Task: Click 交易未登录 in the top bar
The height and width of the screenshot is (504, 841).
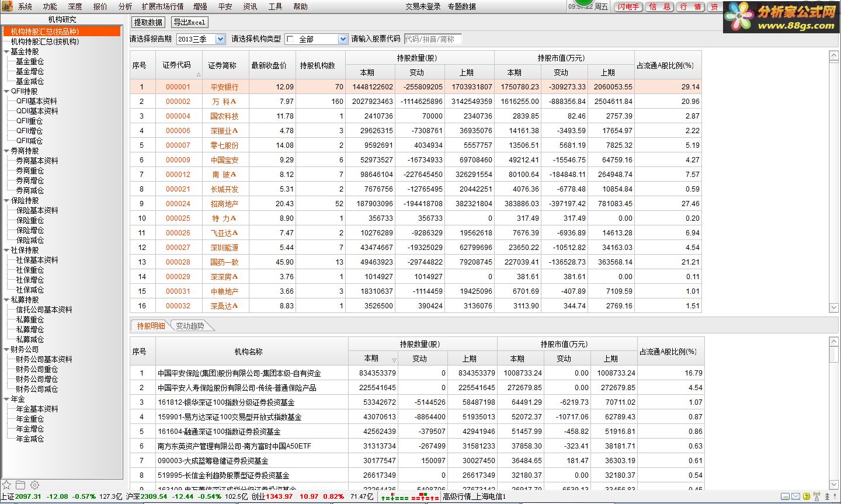Action: click(x=423, y=6)
